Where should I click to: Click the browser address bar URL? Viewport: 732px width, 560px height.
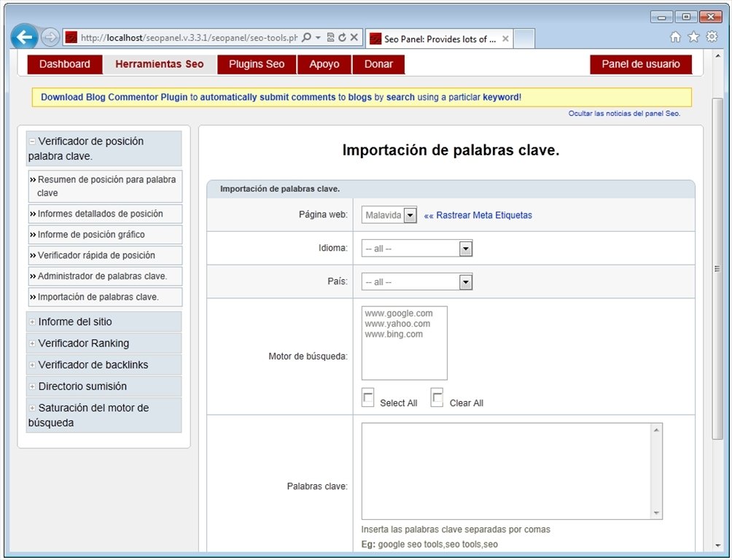tap(189, 38)
